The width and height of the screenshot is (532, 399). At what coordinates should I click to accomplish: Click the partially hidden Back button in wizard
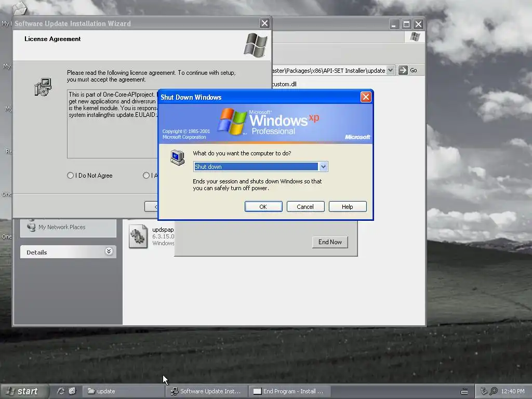(151, 207)
